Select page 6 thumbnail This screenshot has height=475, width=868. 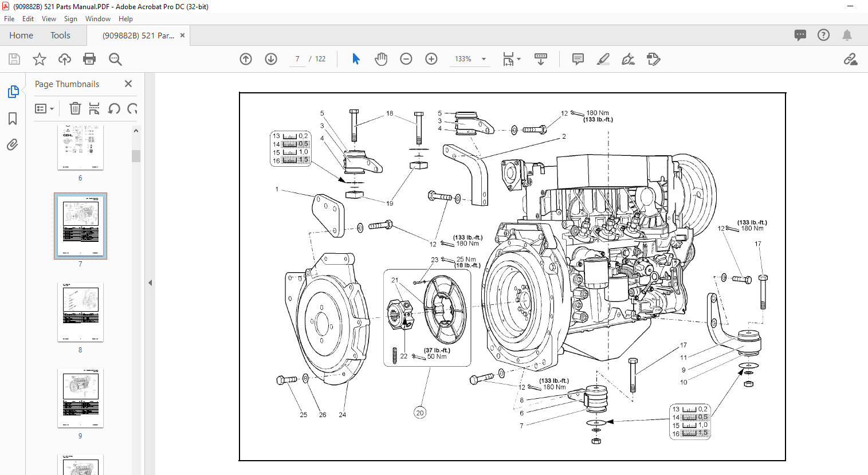pyautogui.click(x=80, y=147)
